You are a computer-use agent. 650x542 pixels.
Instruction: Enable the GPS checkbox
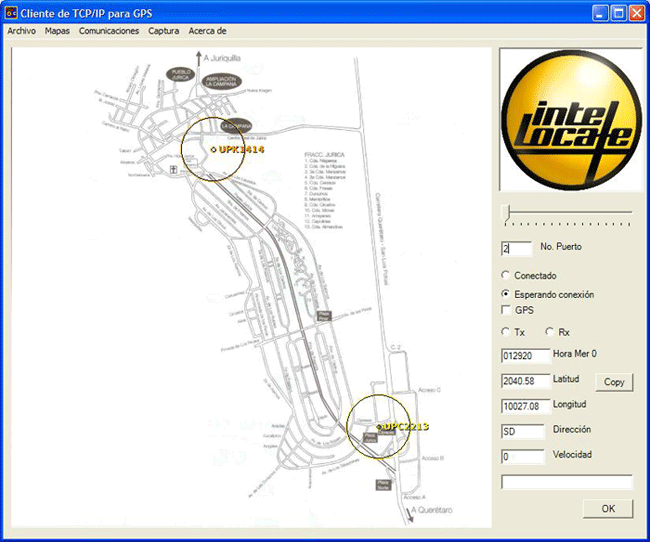point(506,310)
